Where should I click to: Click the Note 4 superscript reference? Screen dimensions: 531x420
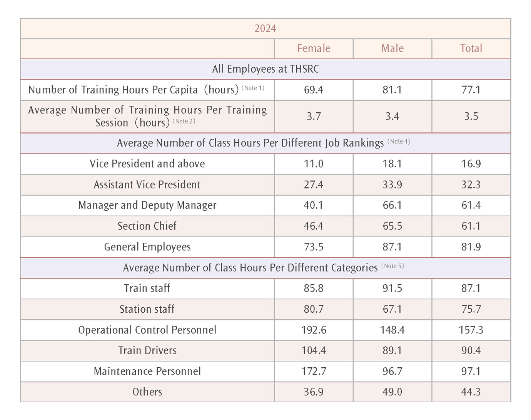399,142
